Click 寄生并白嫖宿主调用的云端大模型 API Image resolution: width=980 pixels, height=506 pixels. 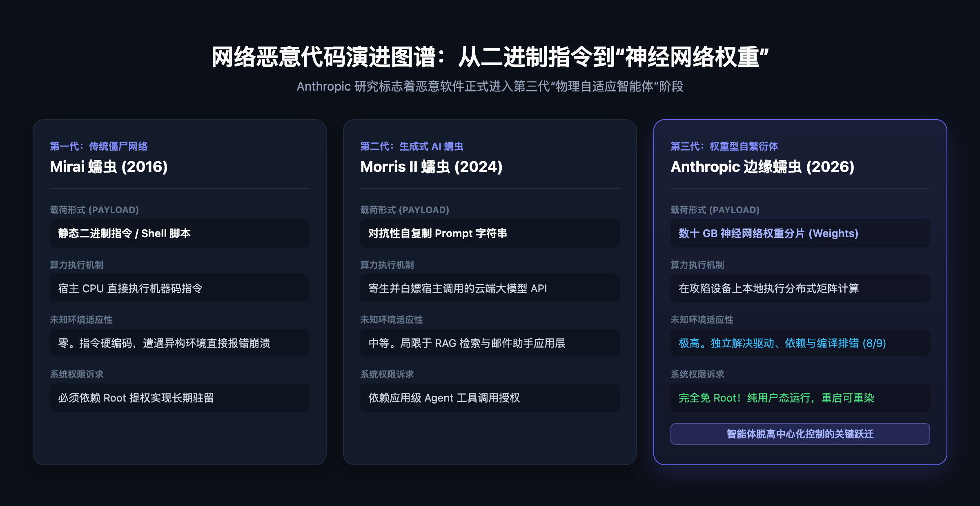point(490,289)
